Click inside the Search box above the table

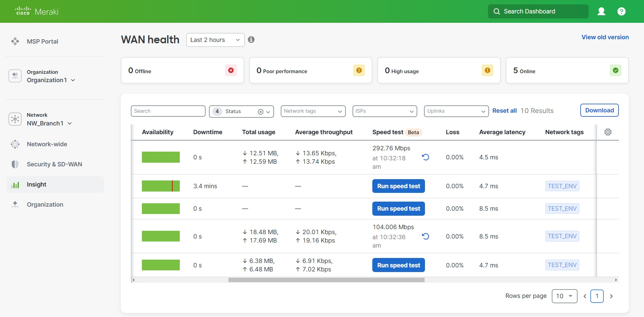(x=168, y=111)
